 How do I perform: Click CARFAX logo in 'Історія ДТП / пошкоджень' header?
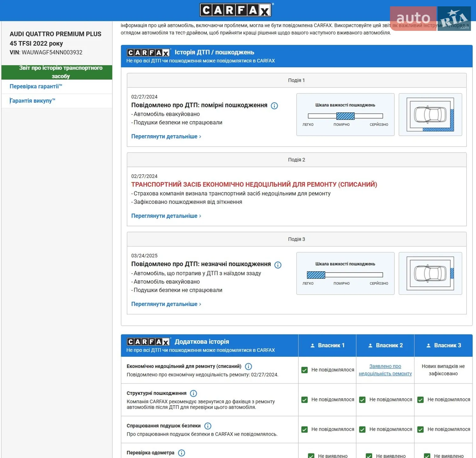point(148,52)
